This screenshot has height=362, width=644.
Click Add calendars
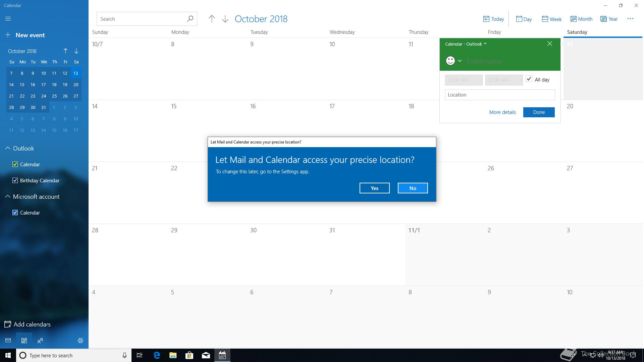point(28,324)
